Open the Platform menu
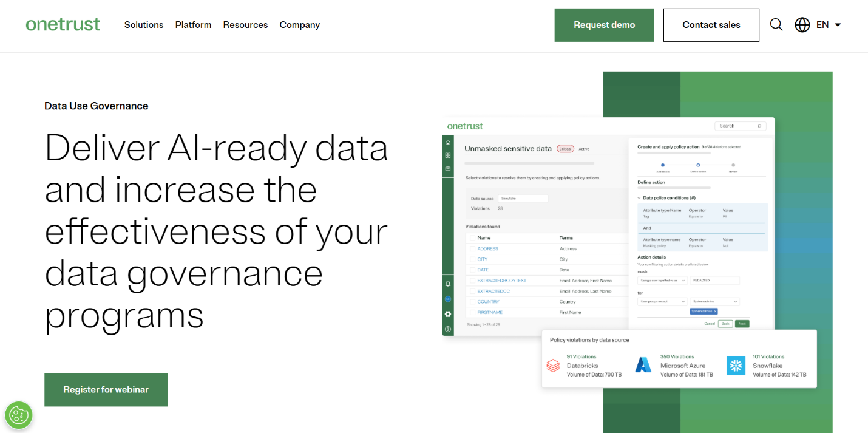 [193, 25]
